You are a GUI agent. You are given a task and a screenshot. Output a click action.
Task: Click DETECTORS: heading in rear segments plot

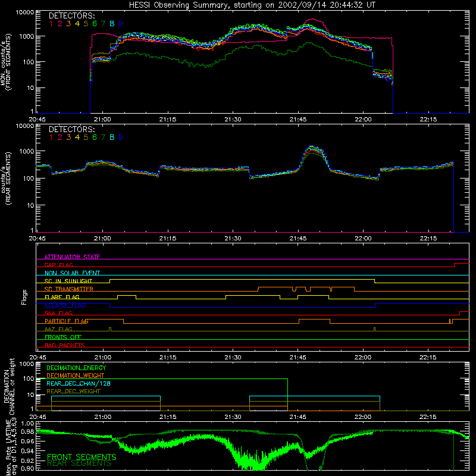(x=71, y=129)
